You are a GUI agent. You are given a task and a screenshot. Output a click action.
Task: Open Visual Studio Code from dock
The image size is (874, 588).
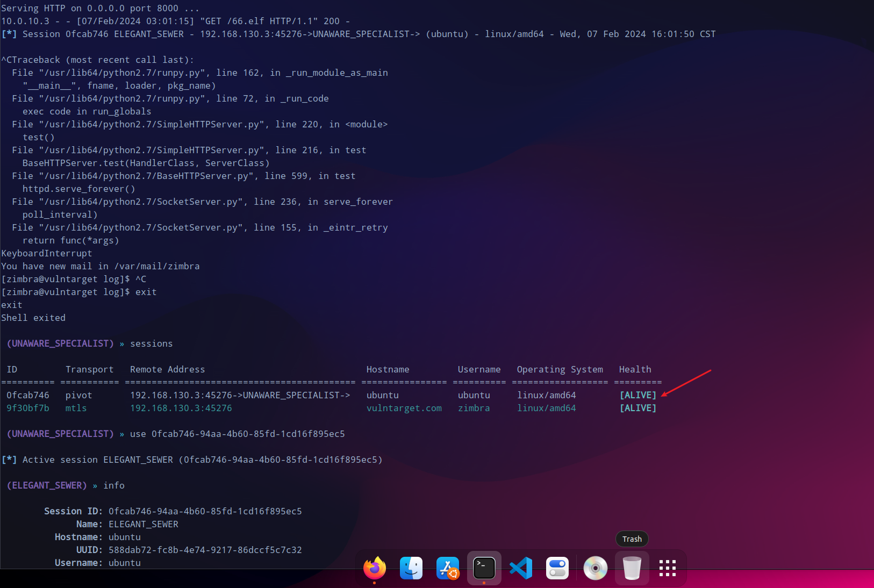pyautogui.click(x=521, y=568)
